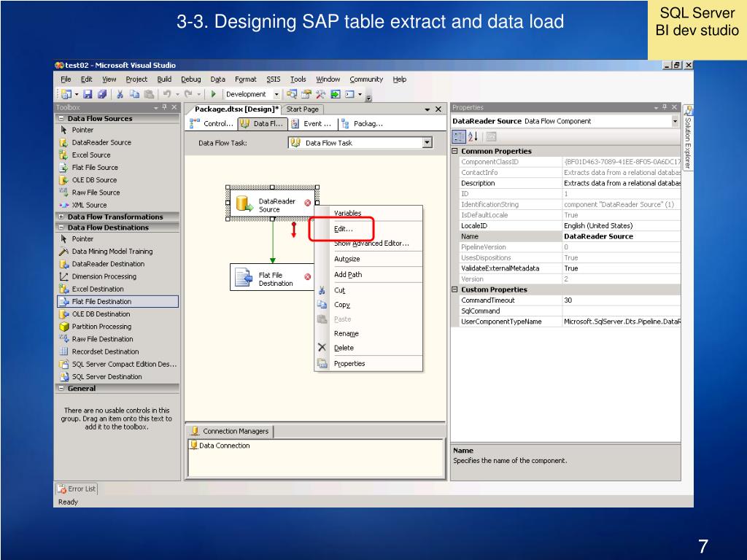Screen dimensions: 747x560
Task: Open the SSIS menu
Action: (274, 79)
